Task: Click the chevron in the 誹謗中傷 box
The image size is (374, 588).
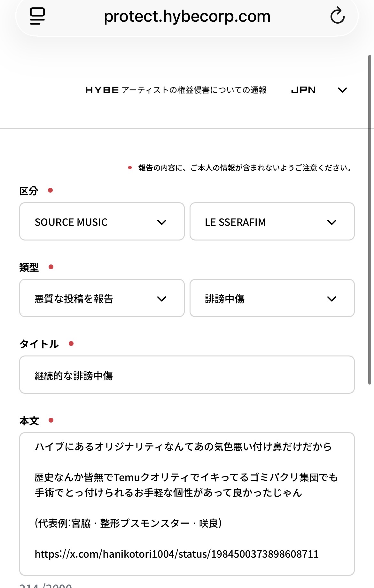Action: pos(332,299)
